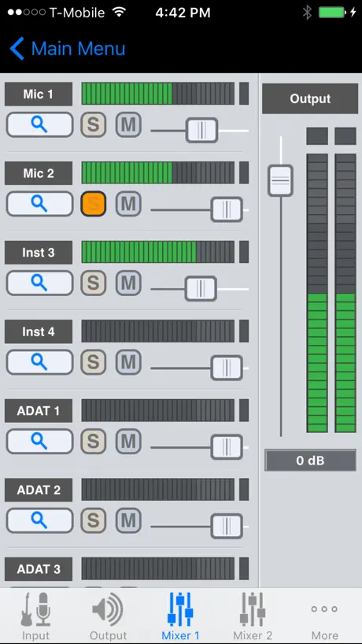This screenshot has width=362, height=644.
Task: Switch to the Output tab
Action: coord(109,616)
